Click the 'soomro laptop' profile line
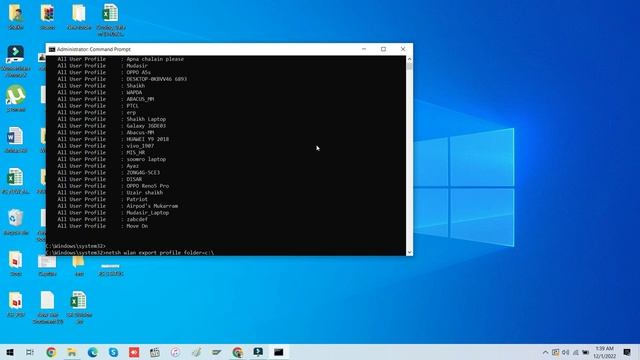 pos(111,159)
